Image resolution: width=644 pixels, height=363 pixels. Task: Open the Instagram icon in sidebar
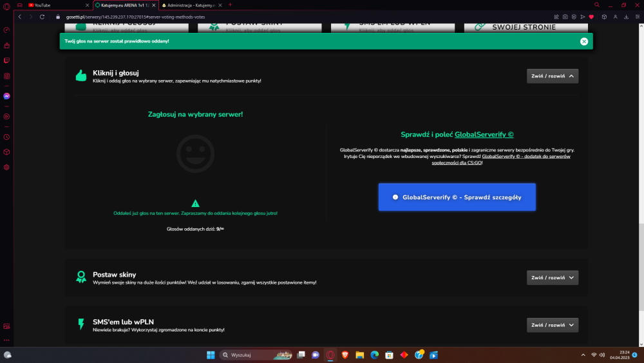point(6,76)
